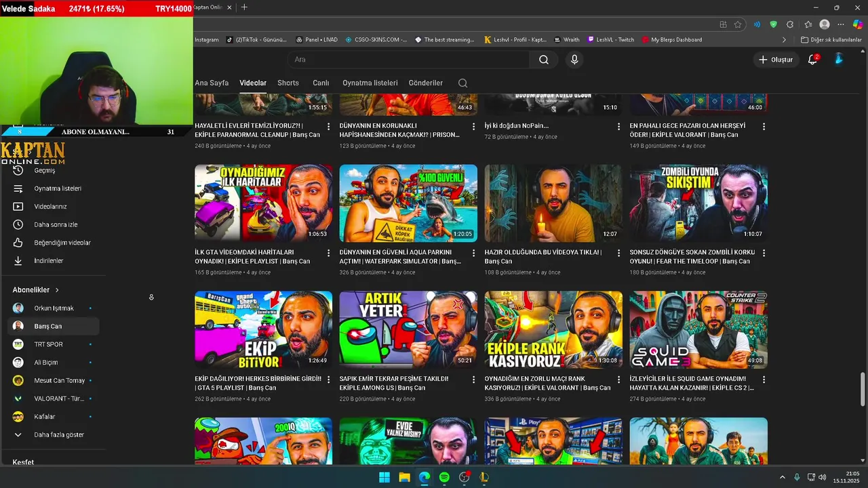Open Spotify from the taskbar
The height and width of the screenshot is (488, 868).
[x=444, y=477]
